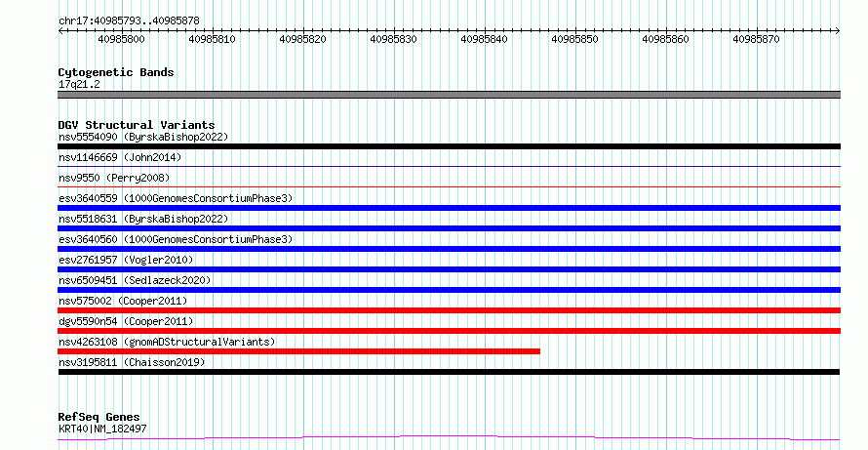Click ruler position 40985830
The width and height of the screenshot is (868, 450).
(x=393, y=40)
